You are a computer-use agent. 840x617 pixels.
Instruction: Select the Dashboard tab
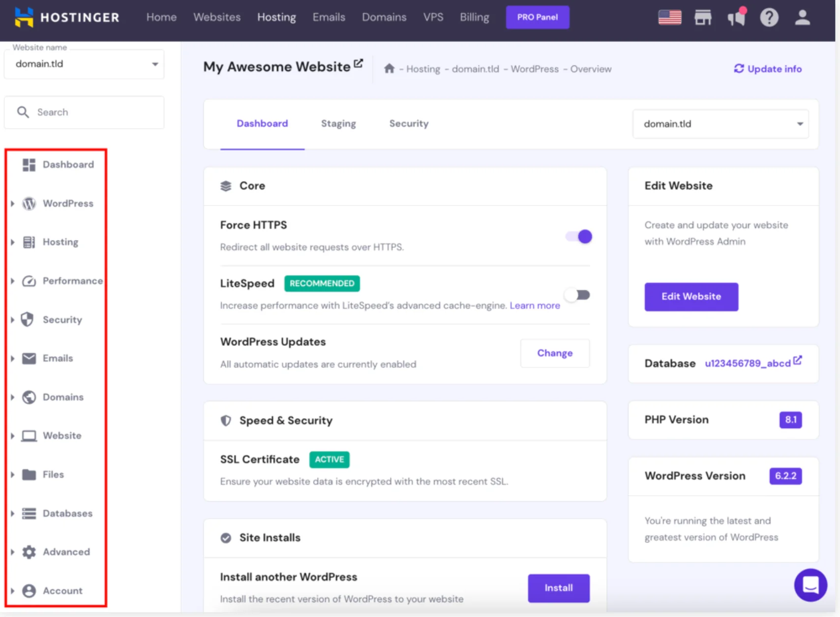262,123
